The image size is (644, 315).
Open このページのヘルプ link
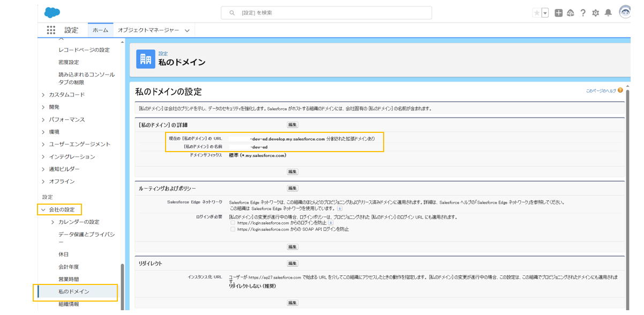[x=601, y=91]
